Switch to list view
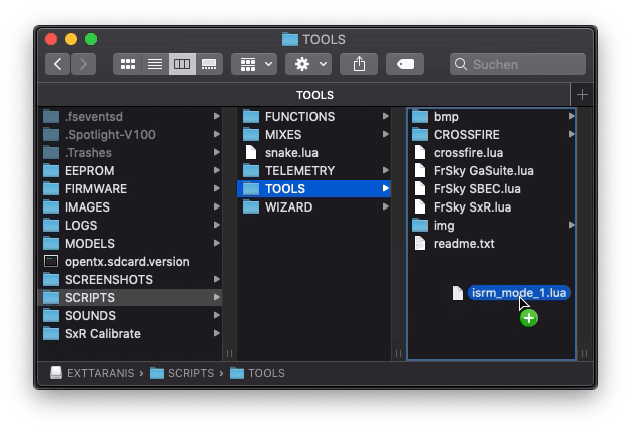The image size is (631, 431). (155, 64)
